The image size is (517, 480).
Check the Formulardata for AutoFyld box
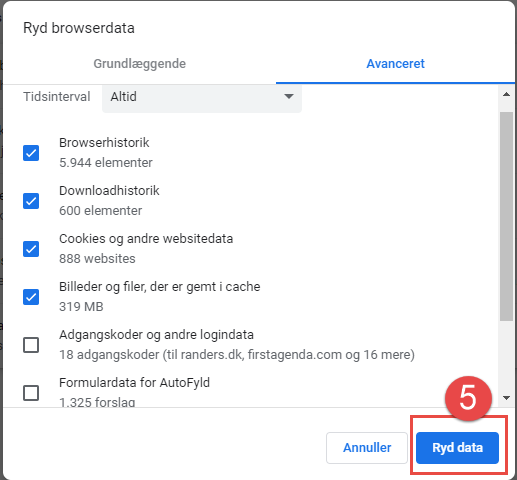(x=31, y=393)
